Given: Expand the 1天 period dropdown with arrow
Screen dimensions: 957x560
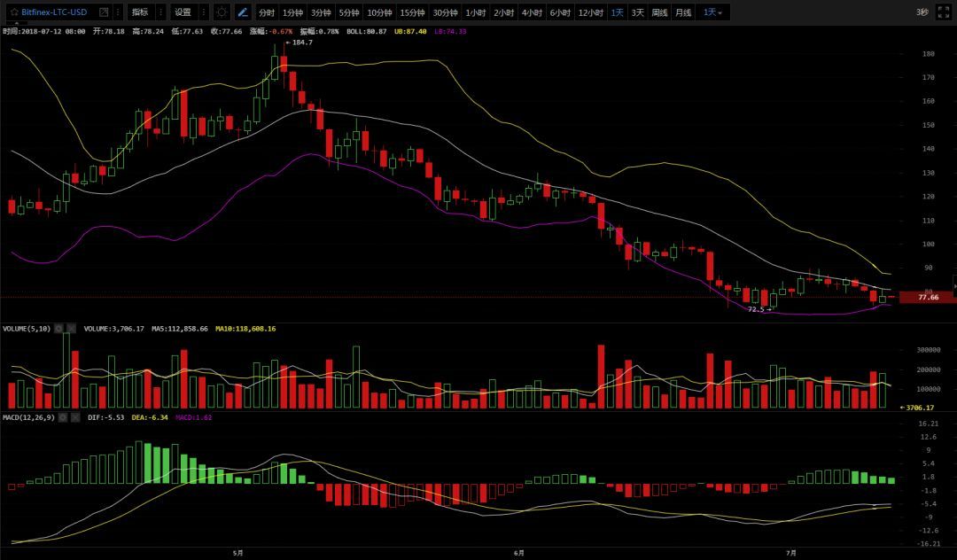Looking at the screenshot, I should tap(712, 12).
